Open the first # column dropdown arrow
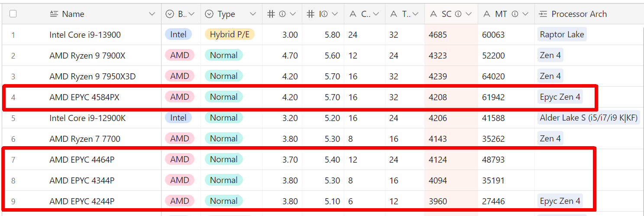 293,14
